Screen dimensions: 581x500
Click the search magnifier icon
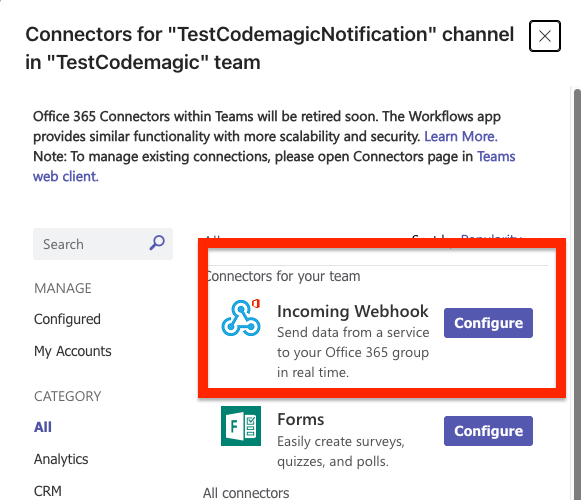157,244
